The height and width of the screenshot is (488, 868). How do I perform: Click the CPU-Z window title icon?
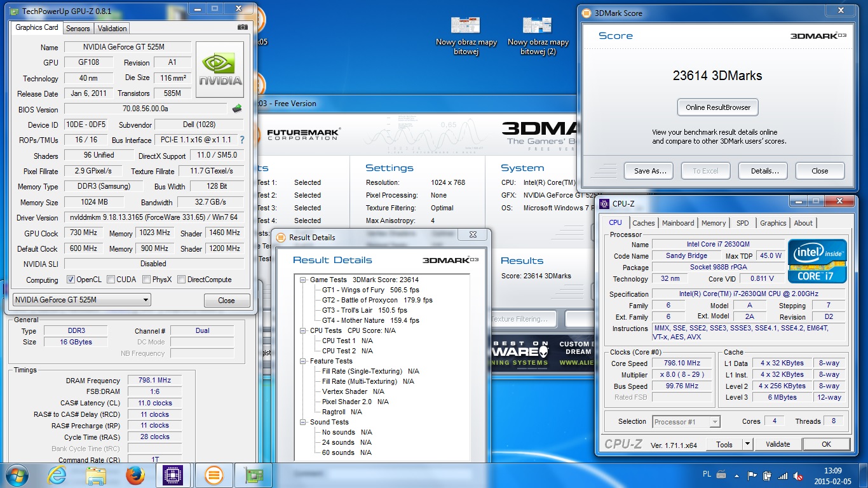604,204
